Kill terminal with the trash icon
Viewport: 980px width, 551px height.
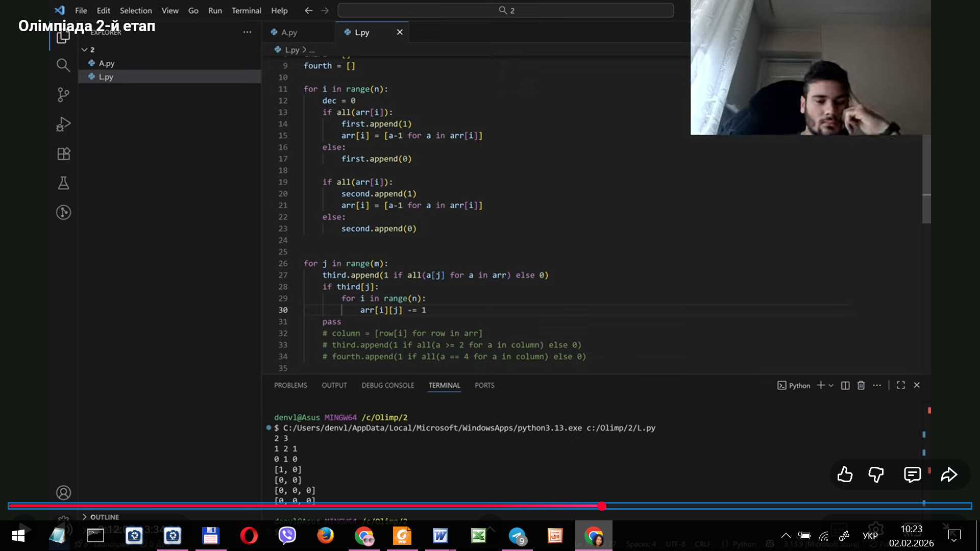pyautogui.click(x=861, y=385)
